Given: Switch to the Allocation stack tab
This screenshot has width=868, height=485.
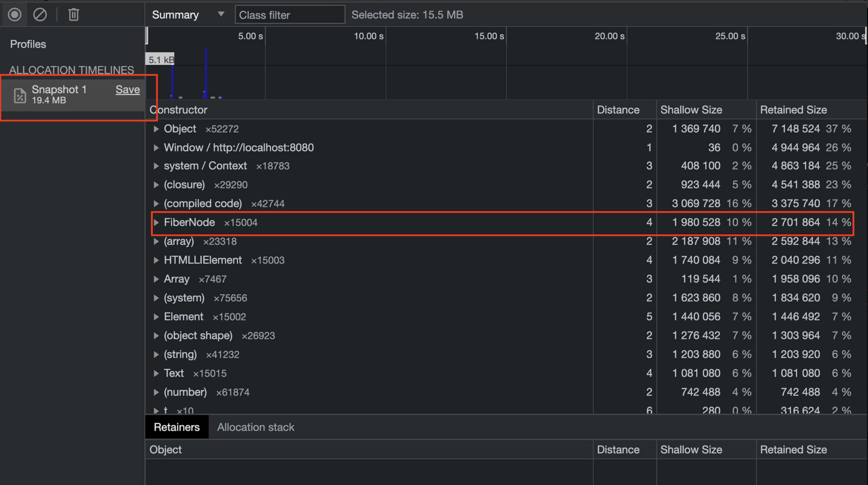Looking at the screenshot, I should (x=255, y=427).
